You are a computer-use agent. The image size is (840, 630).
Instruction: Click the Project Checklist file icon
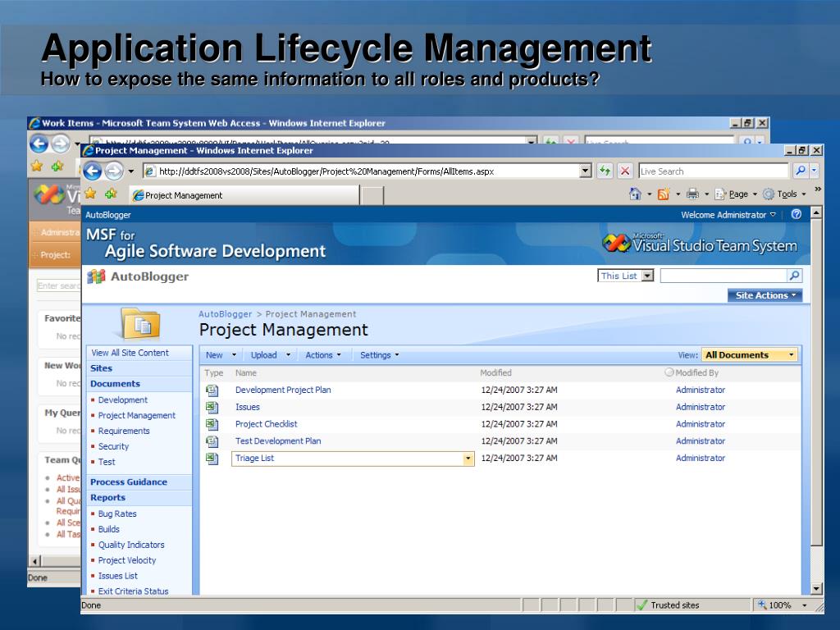[212, 424]
